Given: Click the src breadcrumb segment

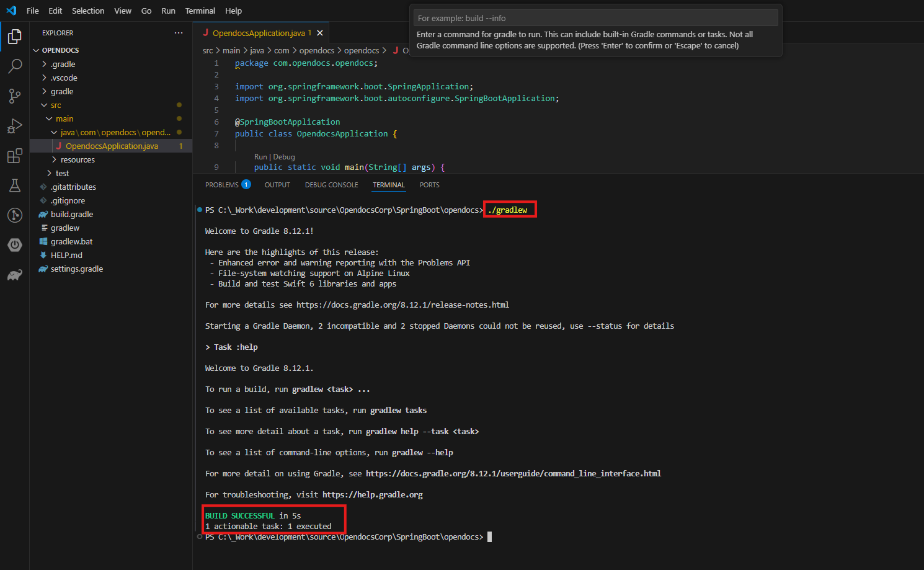Looking at the screenshot, I should (208, 50).
